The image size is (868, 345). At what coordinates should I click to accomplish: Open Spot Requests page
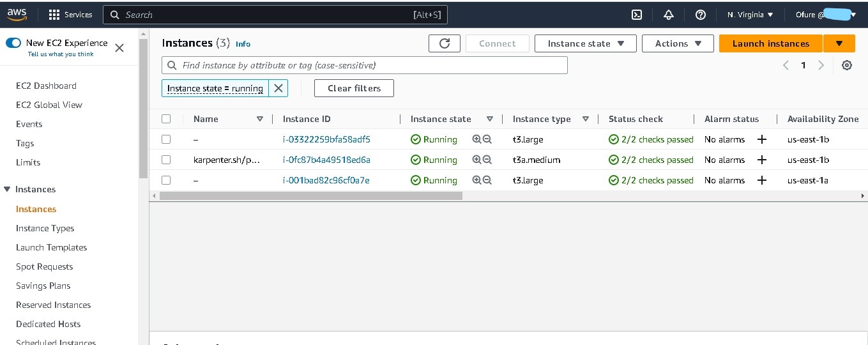[44, 266]
